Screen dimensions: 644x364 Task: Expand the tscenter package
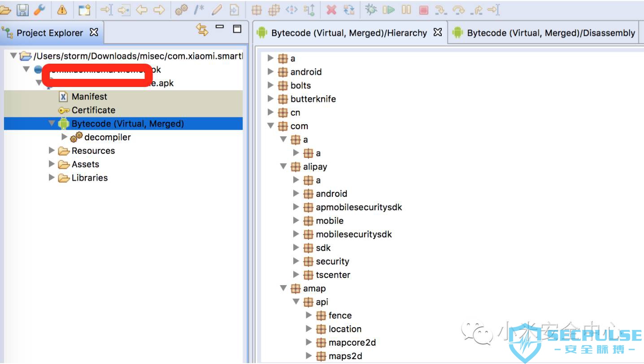click(296, 274)
